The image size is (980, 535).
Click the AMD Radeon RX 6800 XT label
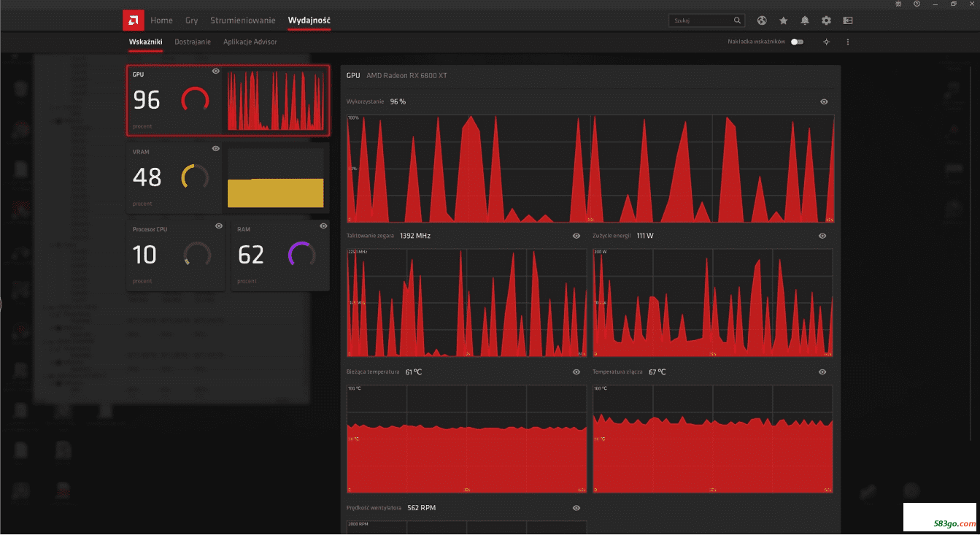(x=406, y=75)
